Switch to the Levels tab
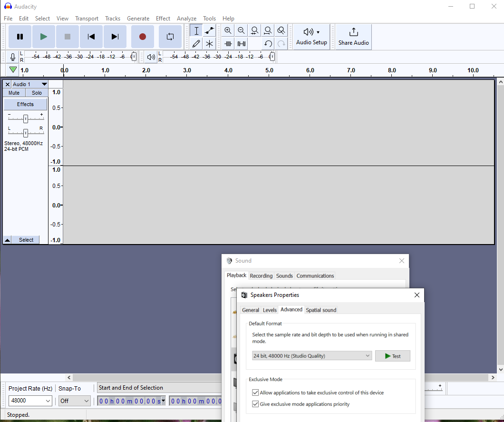Screen dimensions: 504x422 click(270, 310)
